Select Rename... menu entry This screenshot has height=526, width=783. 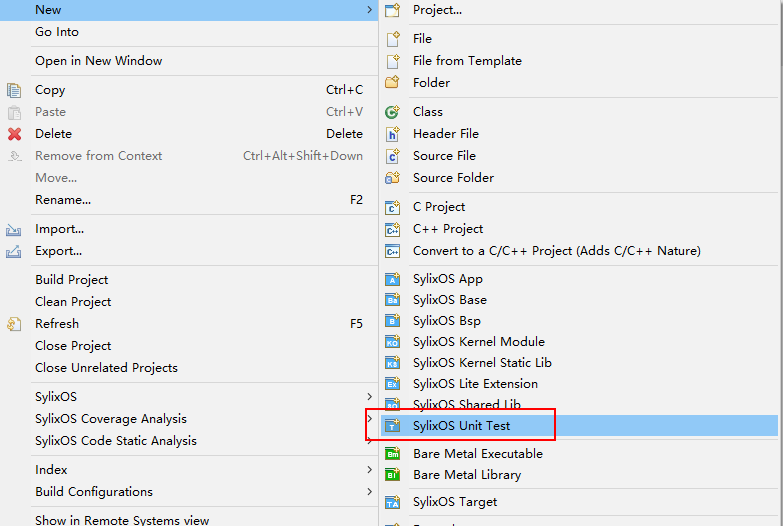click(190, 200)
